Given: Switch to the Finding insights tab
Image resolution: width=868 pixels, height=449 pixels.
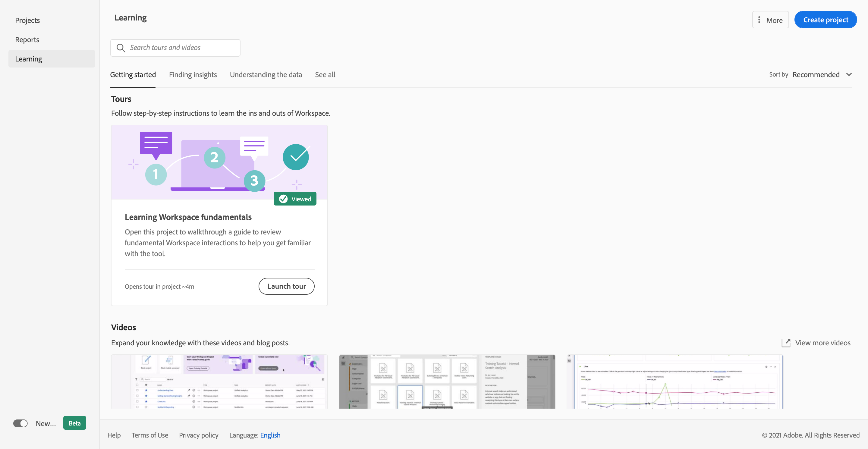Looking at the screenshot, I should pos(193,74).
